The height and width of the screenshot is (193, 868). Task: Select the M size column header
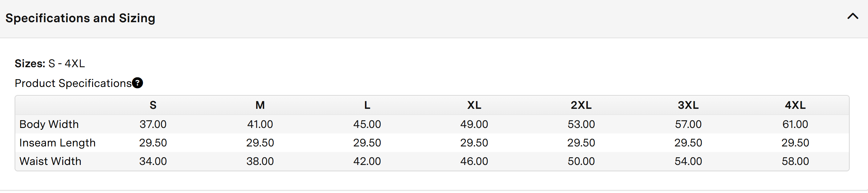[x=260, y=105]
